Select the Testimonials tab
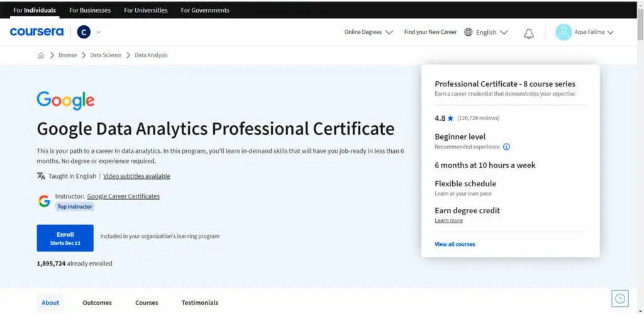 pyautogui.click(x=200, y=303)
